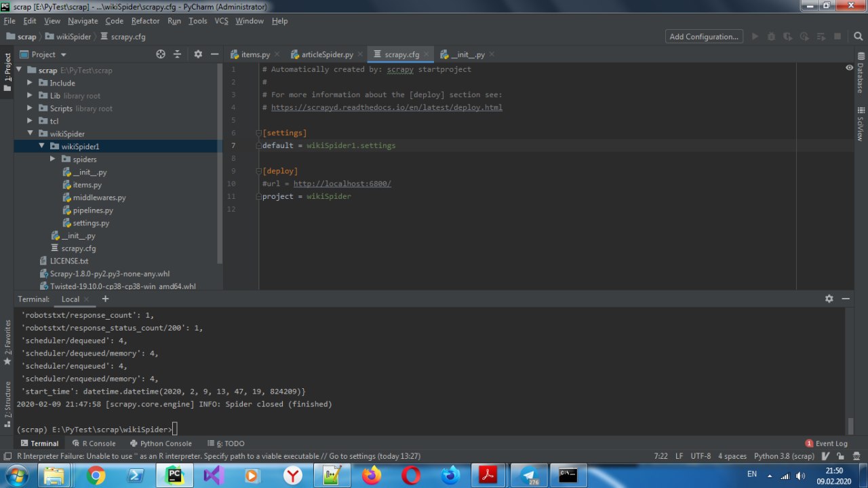The width and height of the screenshot is (868, 488).
Task: Switch to __init__.py editor tab
Action: pyautogui.click(x=467, y=54)
